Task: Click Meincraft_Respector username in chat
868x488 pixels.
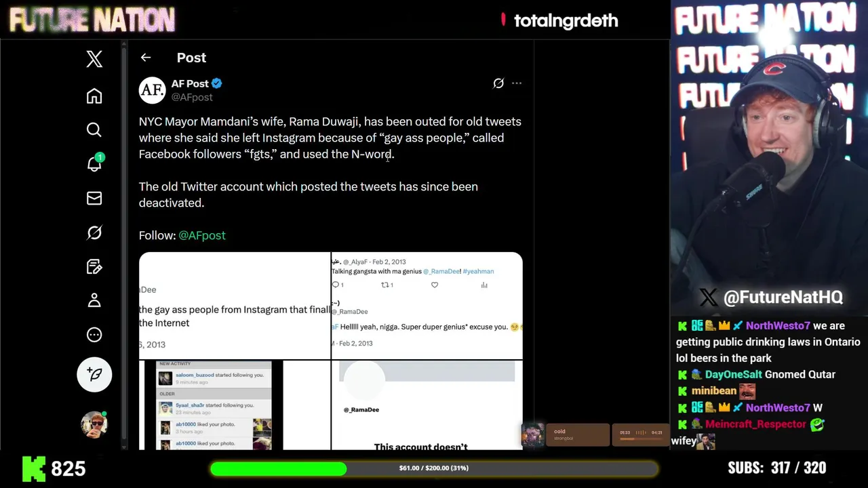Action: tap(755, 424)
